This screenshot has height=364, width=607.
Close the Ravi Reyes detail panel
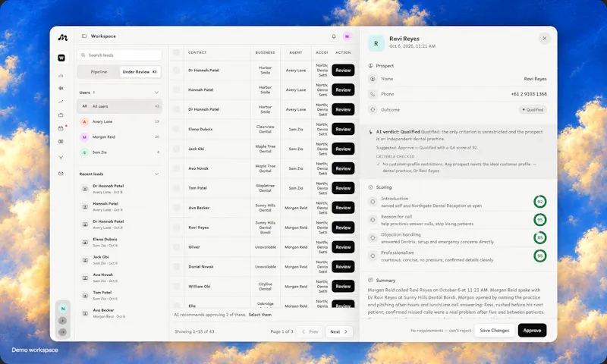[x=544, y=38]
